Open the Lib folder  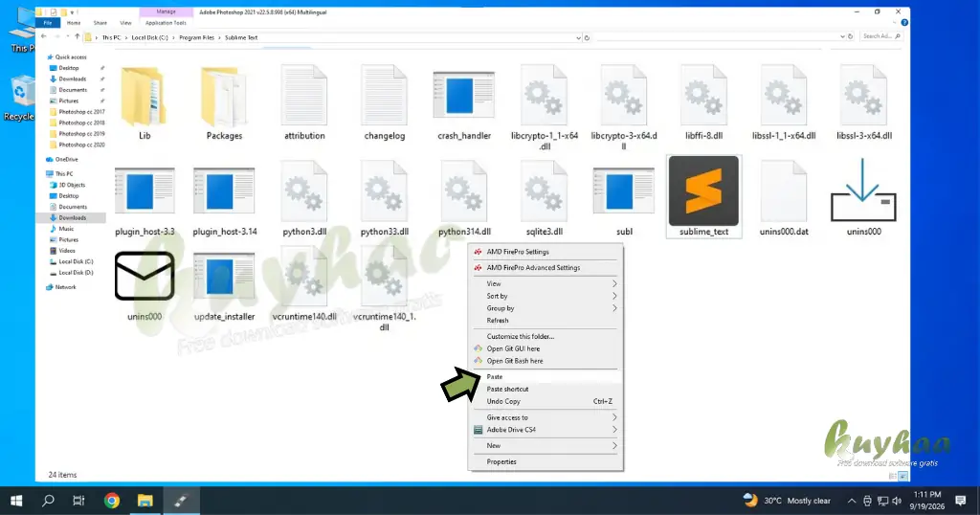145,101
